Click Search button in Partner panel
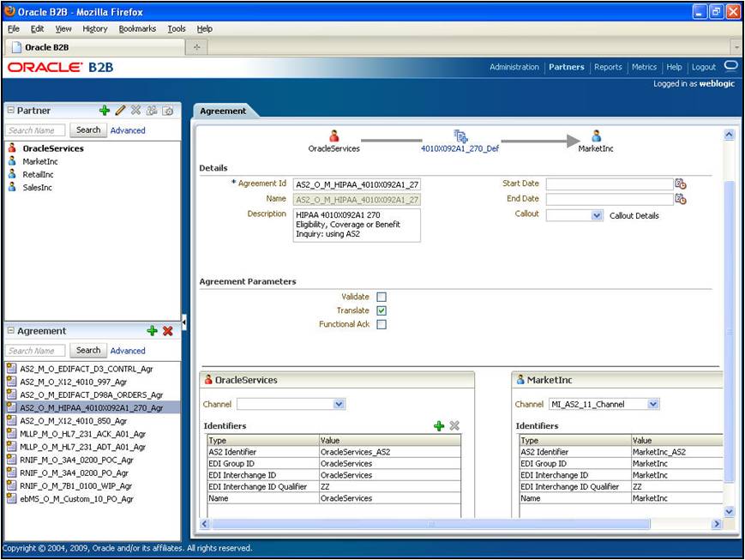Image resolution: width=745 pixels, height=560 pixels. tap(88, 129)
